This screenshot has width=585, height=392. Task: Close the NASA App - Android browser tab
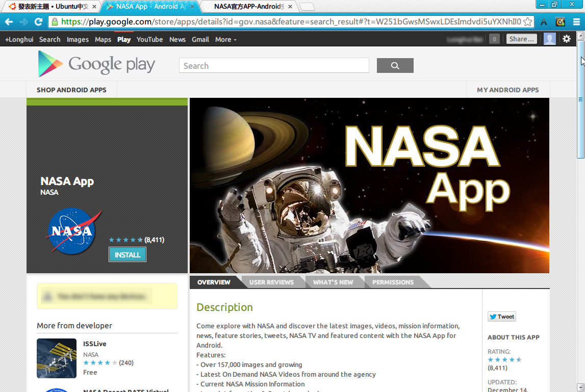[192, 7]
